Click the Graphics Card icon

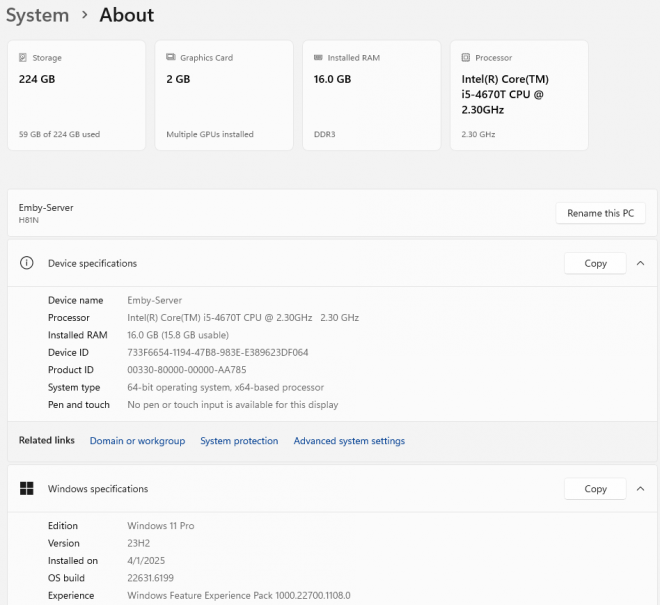pyautogui.click(x=170, y=57)
